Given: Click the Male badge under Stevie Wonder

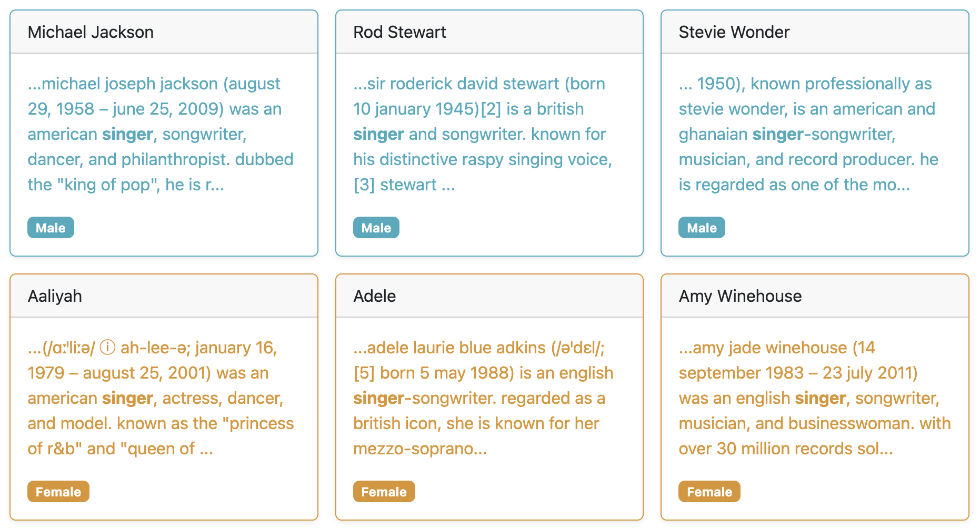Looking at the screenshot, I should click(x=702, y=228).
